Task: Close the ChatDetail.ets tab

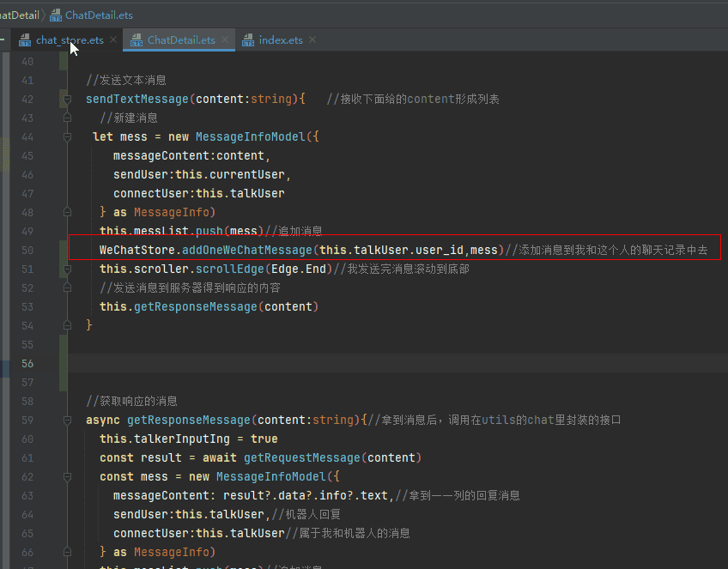Action: (x=225, y=39)
